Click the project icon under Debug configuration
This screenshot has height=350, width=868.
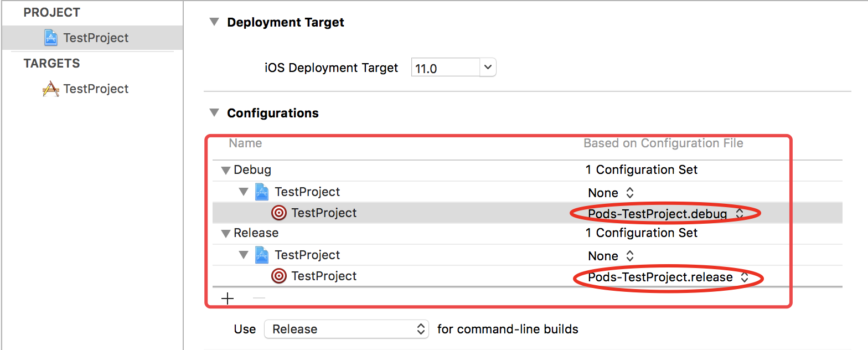point(262,192)
